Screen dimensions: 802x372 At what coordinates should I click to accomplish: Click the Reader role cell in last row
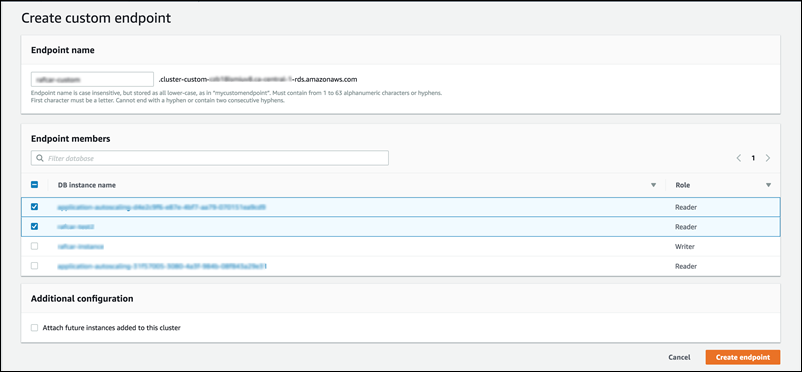[686, 267]
